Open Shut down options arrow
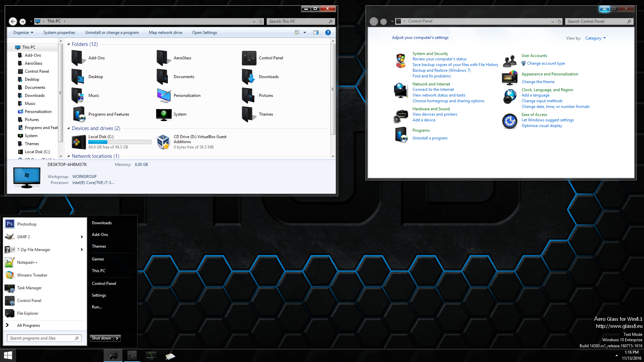Viewport: 644px width, 362px height. pos(117,338)
